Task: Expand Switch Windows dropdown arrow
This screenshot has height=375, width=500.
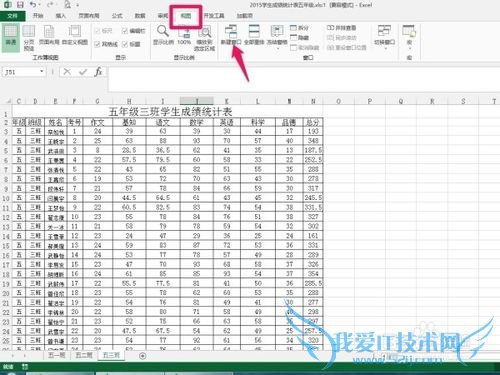Action: click(385, 49)
